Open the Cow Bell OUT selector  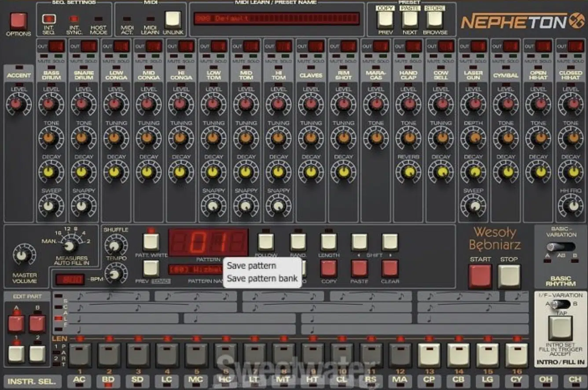[446, 46]
